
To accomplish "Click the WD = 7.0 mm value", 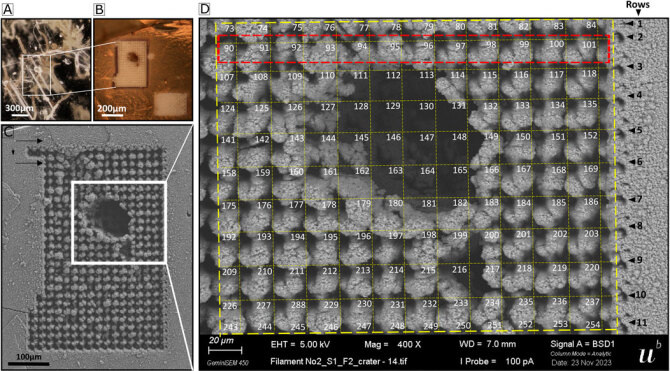I will point(488,344).
